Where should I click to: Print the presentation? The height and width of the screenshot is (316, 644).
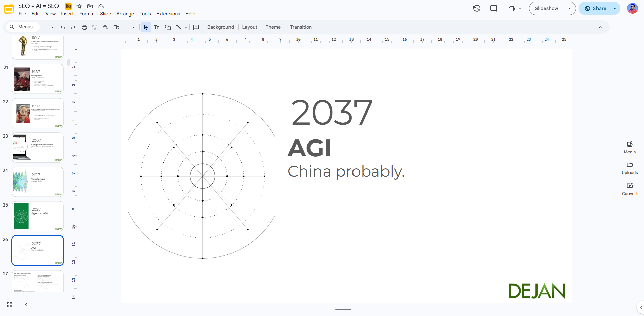tap(84, 27)
